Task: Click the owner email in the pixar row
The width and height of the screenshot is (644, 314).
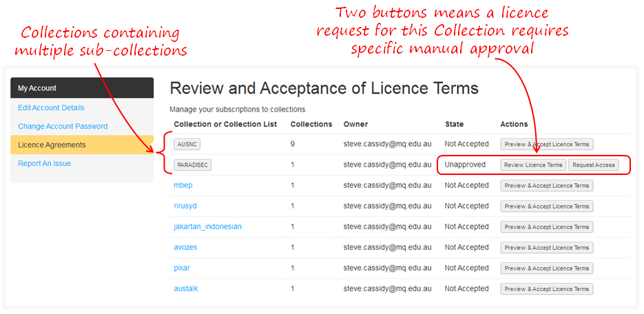Action: point(387,268)
